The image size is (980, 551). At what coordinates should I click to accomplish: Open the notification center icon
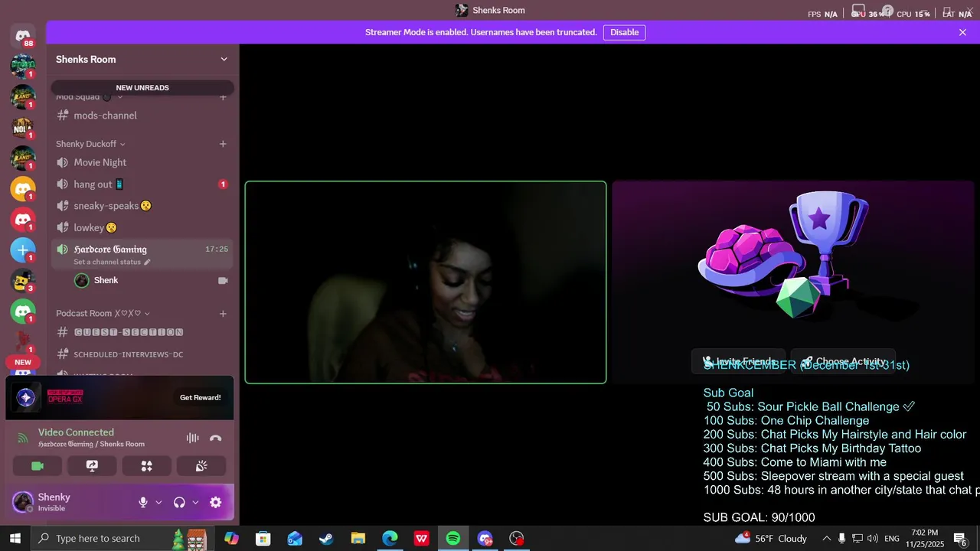tap(960, 538)
